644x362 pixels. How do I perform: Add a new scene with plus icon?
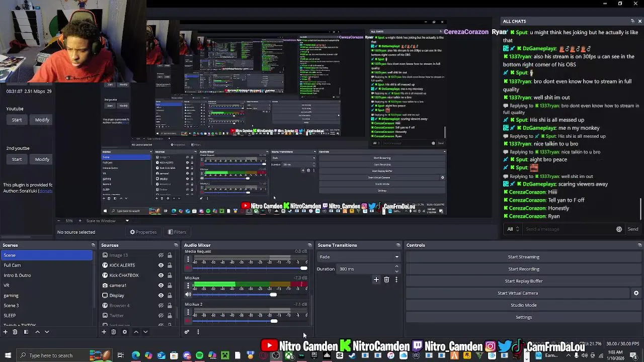[6, 332]
